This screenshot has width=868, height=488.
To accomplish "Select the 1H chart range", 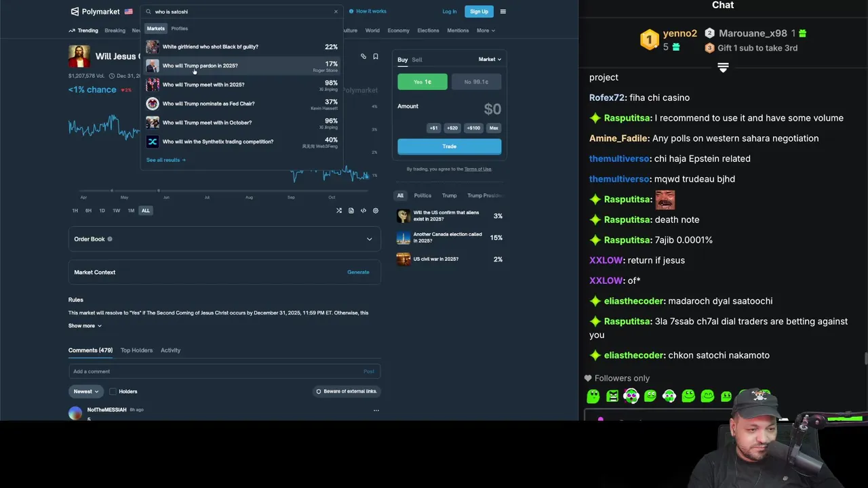I will (x=75, y=211).
